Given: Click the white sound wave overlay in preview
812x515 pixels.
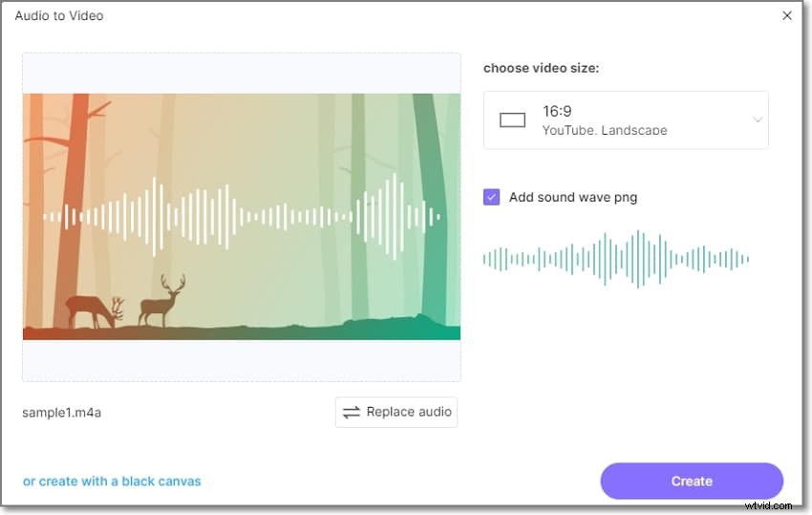Looking at the screenshot, I should (x=242, y=217).
